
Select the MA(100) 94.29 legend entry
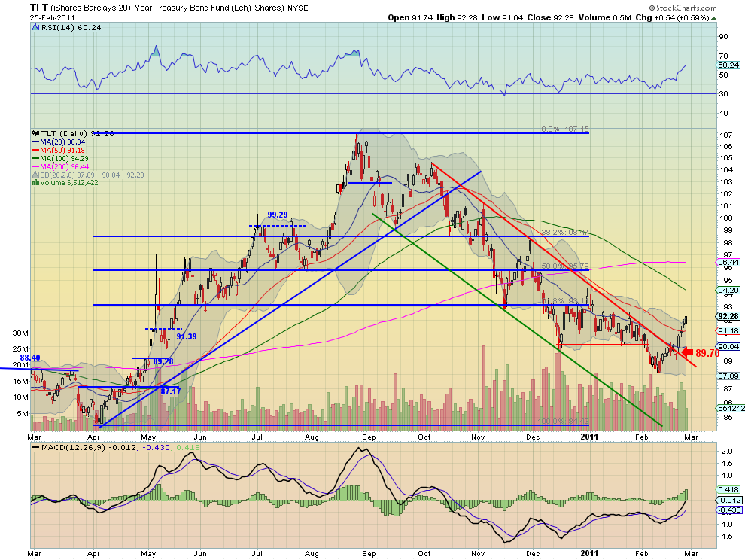[60, 158]
